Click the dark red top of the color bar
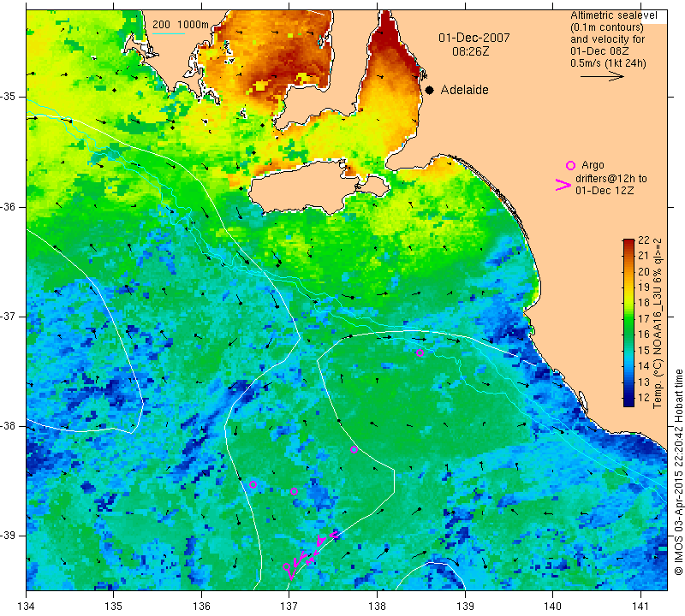685x616 pixels. pyautogui.click(x=628, y=243)
